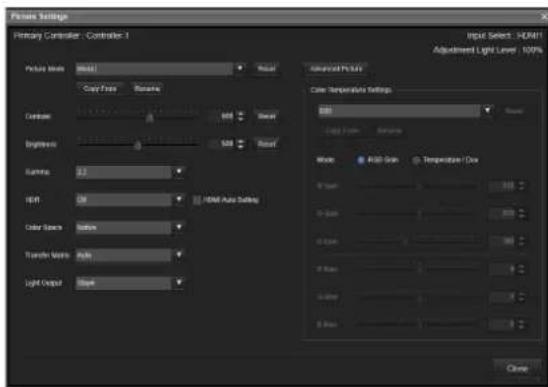548x387 pixels.
Task: Click the G Gain value field
Action: [503, 213]
